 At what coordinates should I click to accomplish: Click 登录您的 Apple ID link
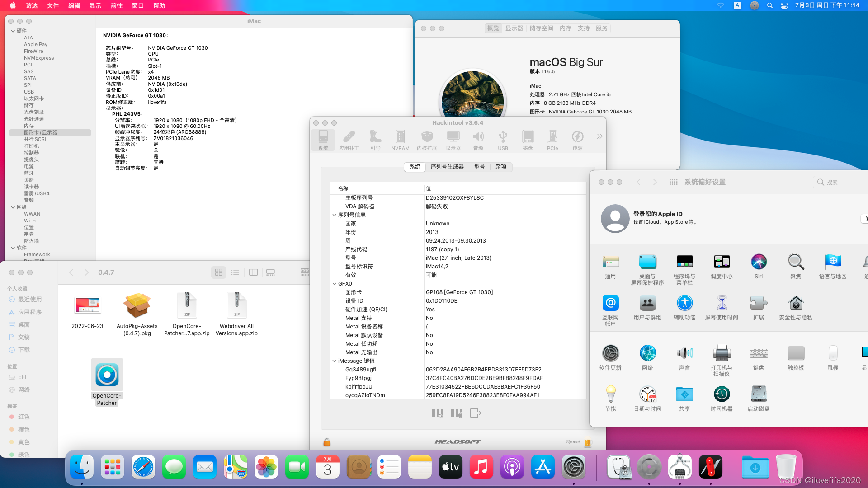[x=658, y=214]
